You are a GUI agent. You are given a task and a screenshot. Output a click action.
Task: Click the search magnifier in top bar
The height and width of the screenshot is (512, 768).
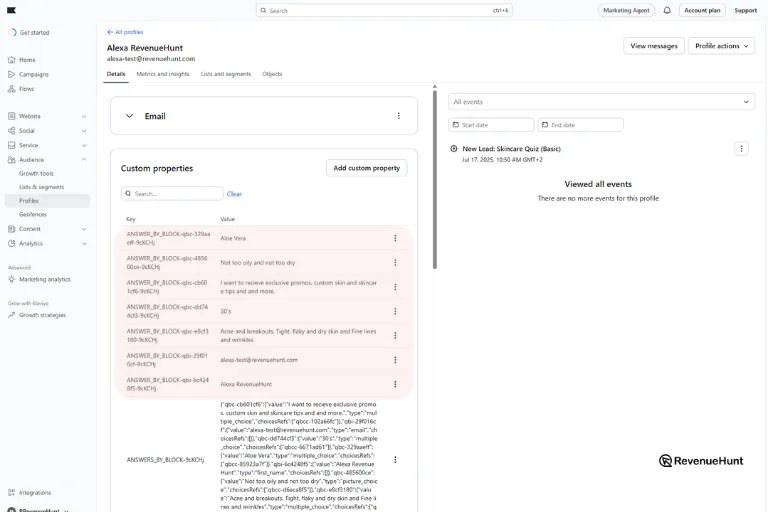tap(264, 10)
